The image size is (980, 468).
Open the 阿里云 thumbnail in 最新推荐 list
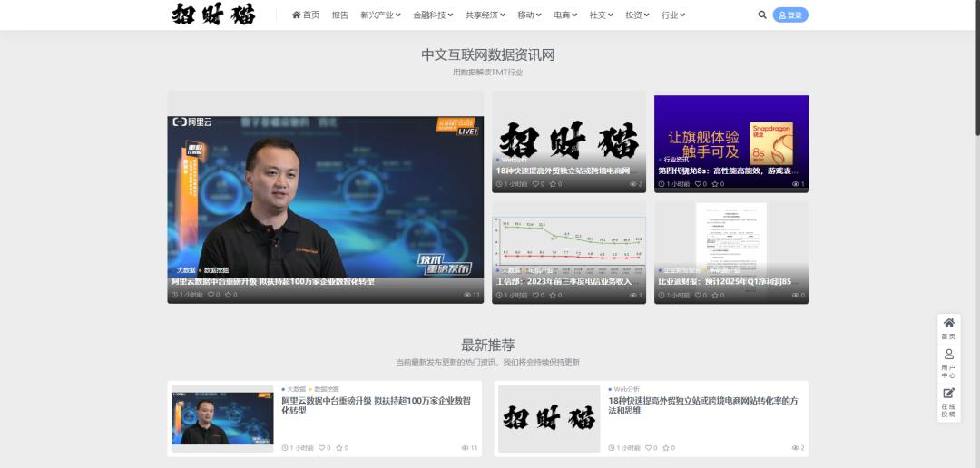pyautogui.click(x=222, y=418)
